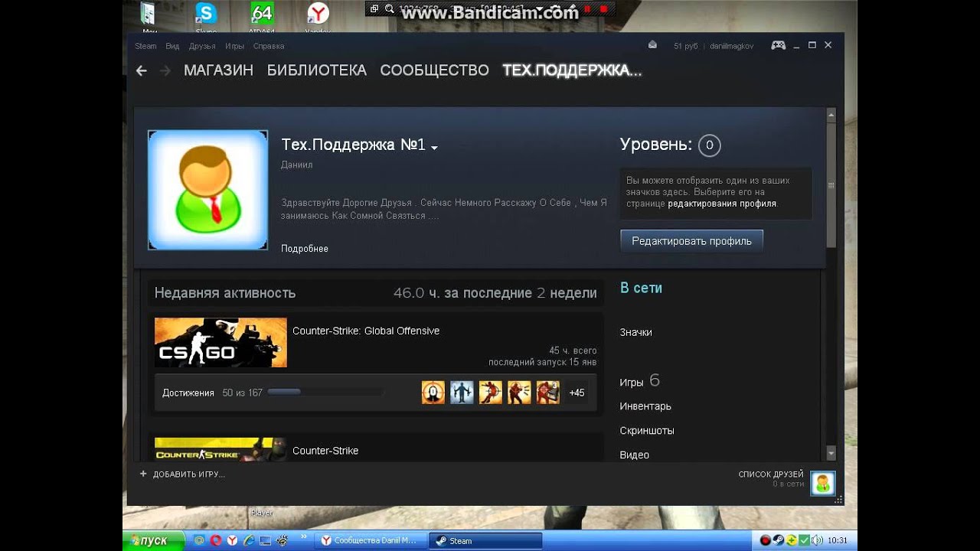Open the Counter-Strike game title link

325,451
